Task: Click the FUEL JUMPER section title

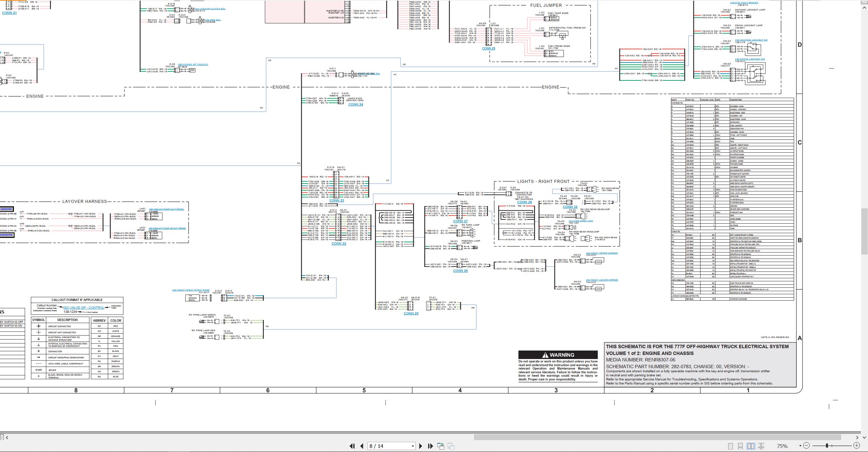Action: click(x=546, y=5)
